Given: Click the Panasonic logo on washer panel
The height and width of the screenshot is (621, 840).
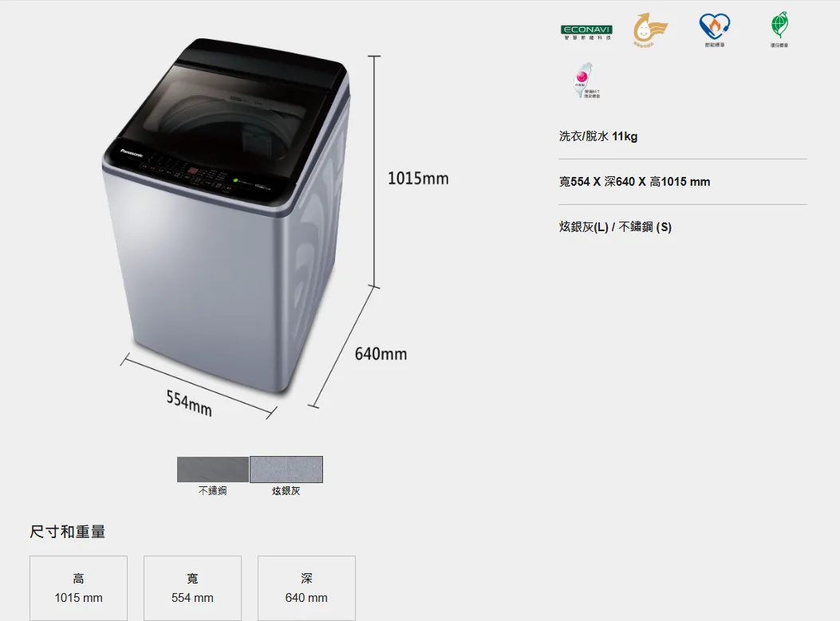Looking at the screenshot, I should 132,153.
